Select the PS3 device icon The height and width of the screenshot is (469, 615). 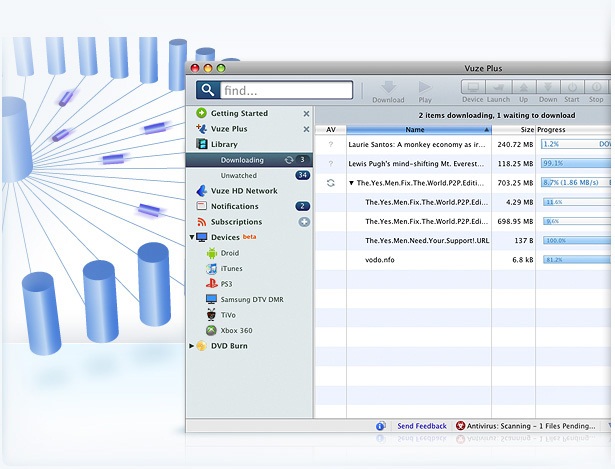[212, 284]
